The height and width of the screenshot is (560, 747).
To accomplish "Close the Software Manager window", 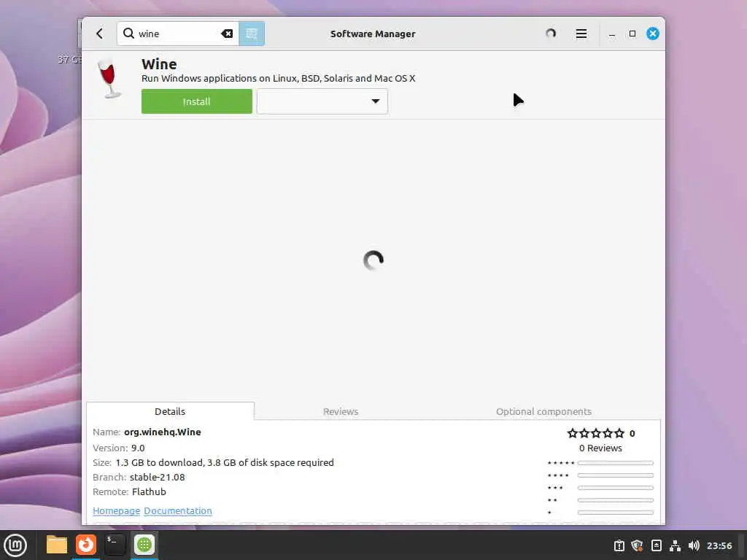I will 653,34.
